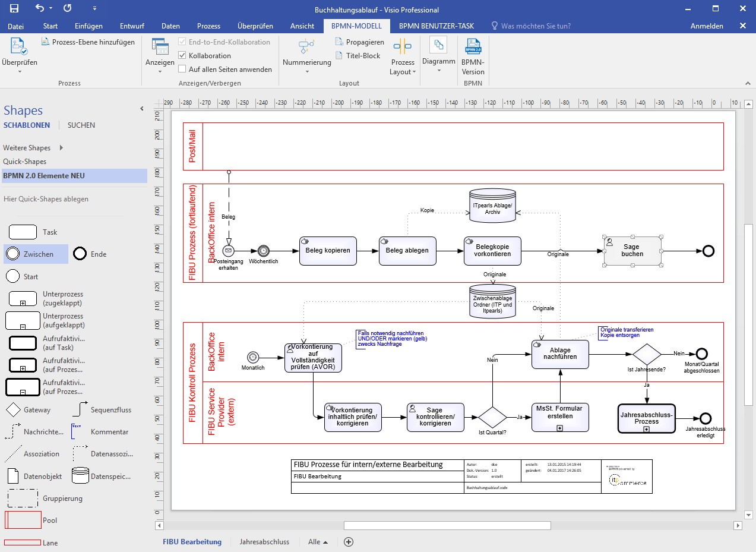Switch to the BPMN BENUTZER-TASK tab
The width and height of the screenshot is (756, 552).
tap(435, 26)
